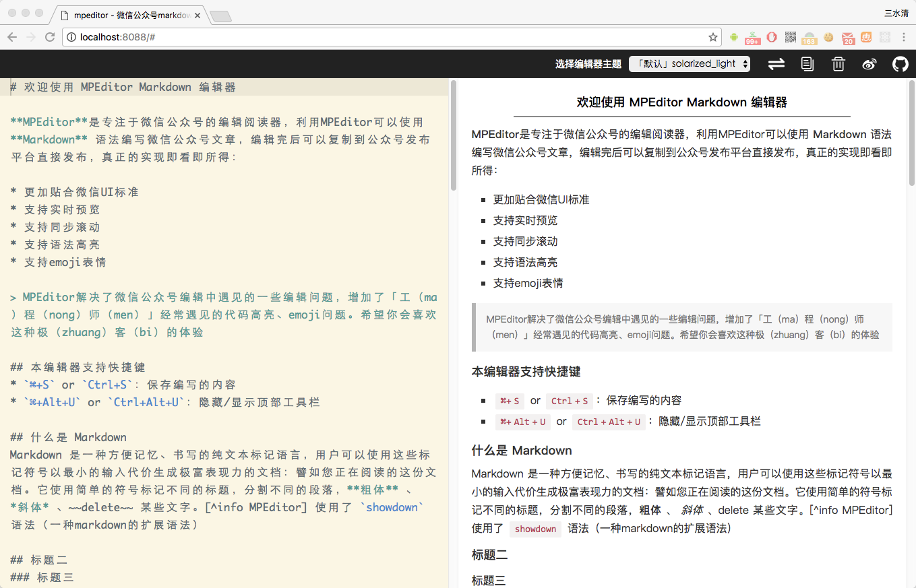Click preview bullet '支持语法高亮'

coord(526,262)
